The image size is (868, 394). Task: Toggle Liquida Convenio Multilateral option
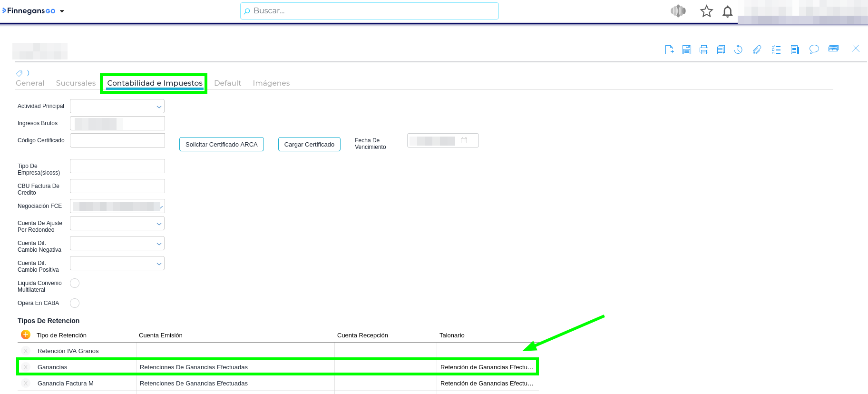[x=75, y=283]
